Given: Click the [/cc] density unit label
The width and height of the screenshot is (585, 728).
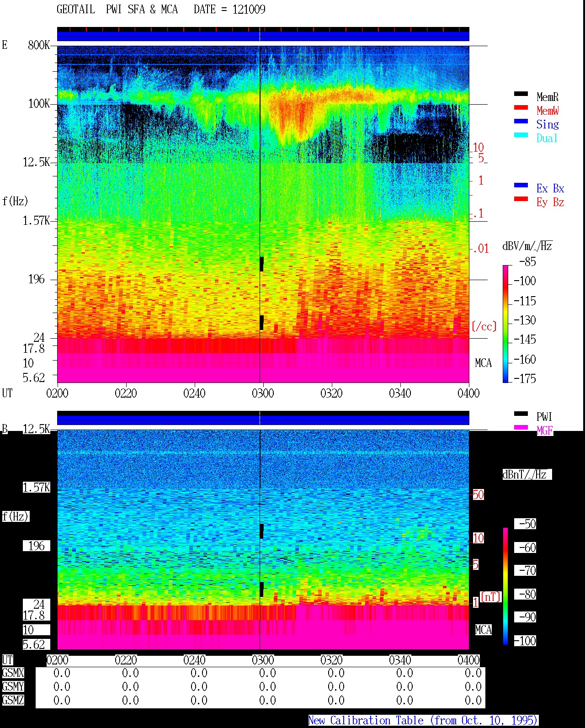Looking at the screenshot, I should (x=484, y=327).
